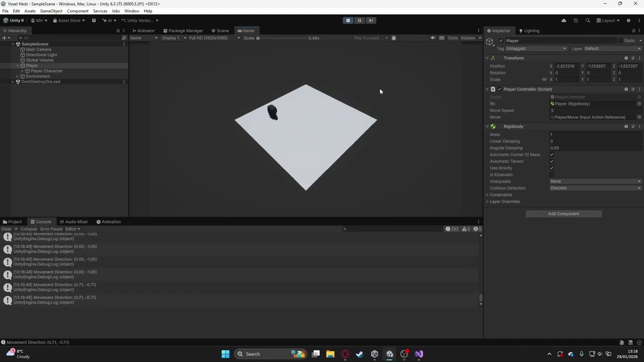Toggle console Collapse button
644x362 pixels.
pos(29,229)
